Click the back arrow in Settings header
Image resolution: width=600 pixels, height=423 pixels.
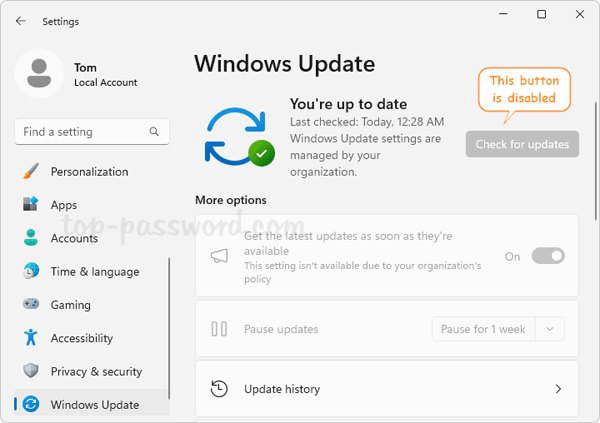coord(21,21)
